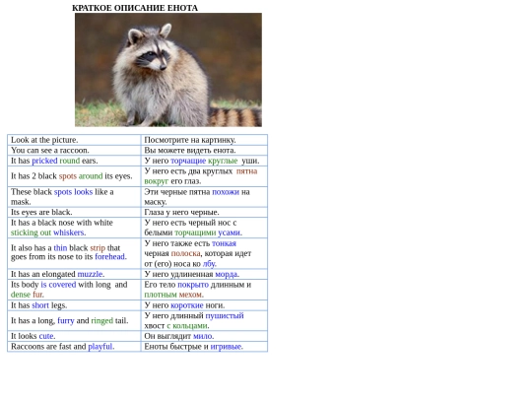
Task: Click the cell "Вы можете видеть енота."
Action: tap(204, 151)
